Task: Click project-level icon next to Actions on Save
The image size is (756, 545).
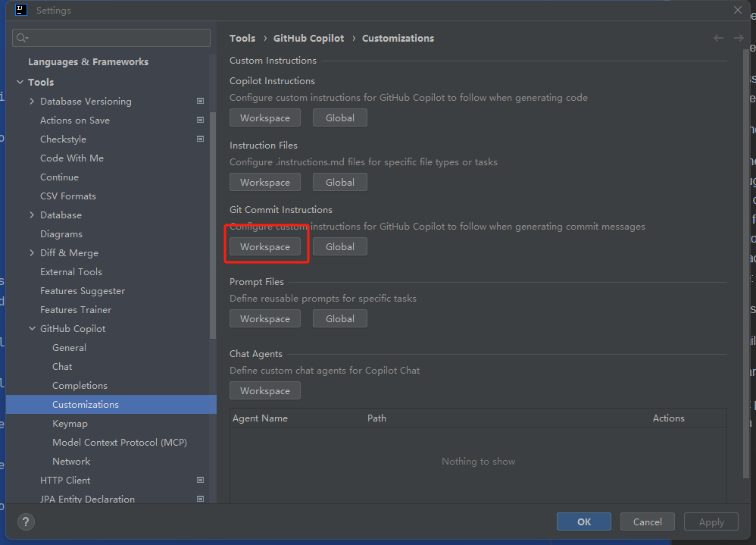Action: point(201,120)
